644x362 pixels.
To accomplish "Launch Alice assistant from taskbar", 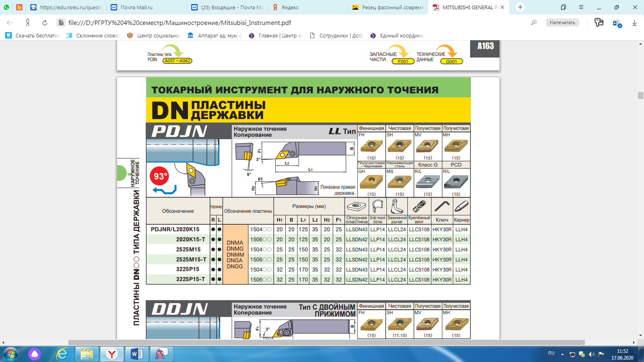I will tap(35, 354).
